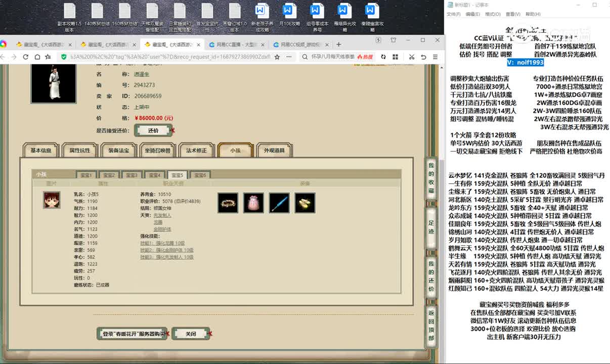Screen dimensions: 610x364
Task: Open the 坐骑召唤兽 tab
Action: tap(157, 150)
